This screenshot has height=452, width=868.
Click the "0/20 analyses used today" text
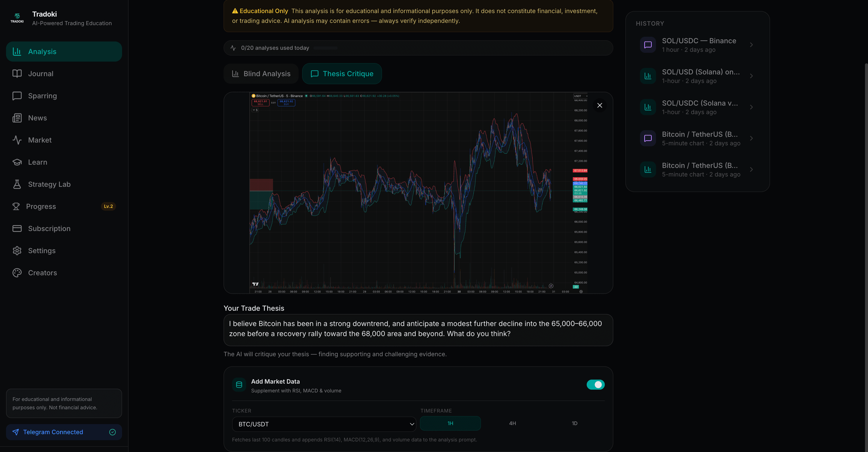pos(275,48)
